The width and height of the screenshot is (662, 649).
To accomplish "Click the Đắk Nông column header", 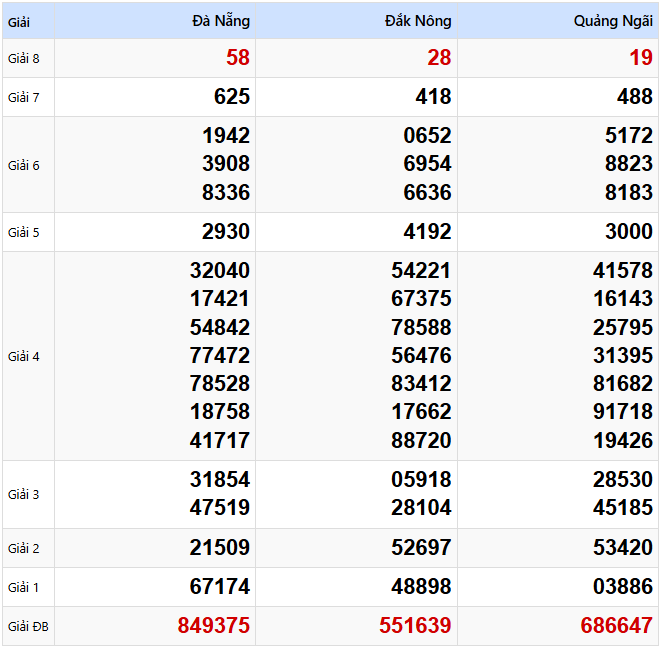I will [x=418, y=21].
